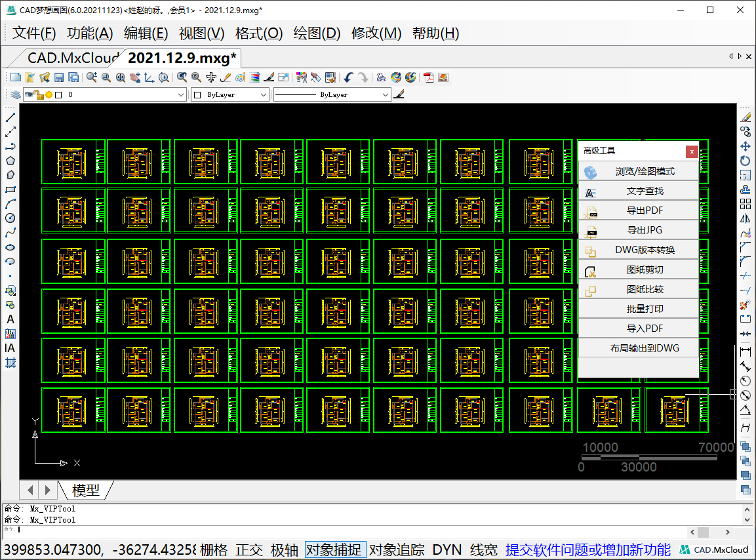
Task: Open the 视图(V) menu
Action: point(201,33)
